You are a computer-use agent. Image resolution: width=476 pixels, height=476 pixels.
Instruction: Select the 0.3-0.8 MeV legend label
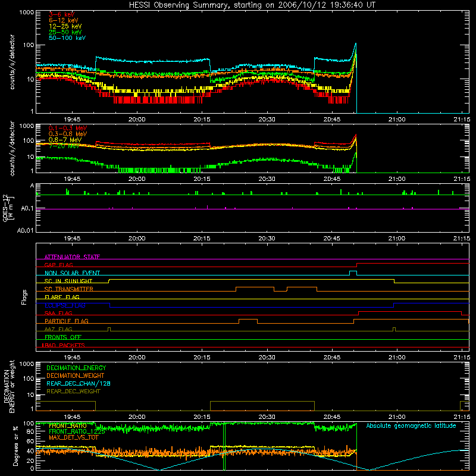click(68, 134)
